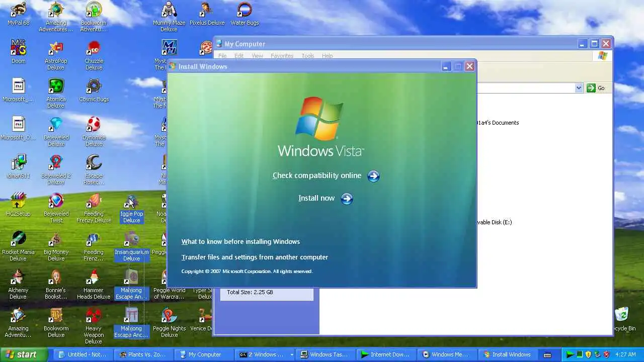This screenshot has width=644, height=362.
Task: Open the File menu in My Computer
Action: pos(222,56)
